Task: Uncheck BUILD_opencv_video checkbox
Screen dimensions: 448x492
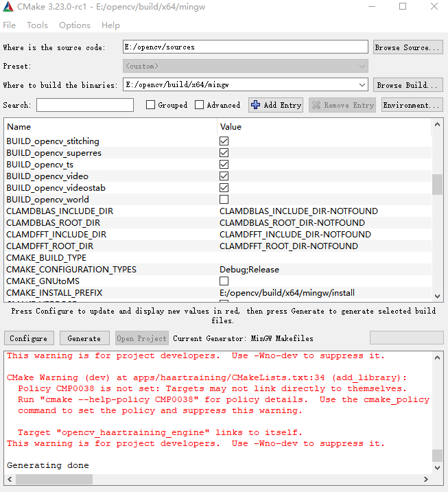Action: tap(224, 176)
